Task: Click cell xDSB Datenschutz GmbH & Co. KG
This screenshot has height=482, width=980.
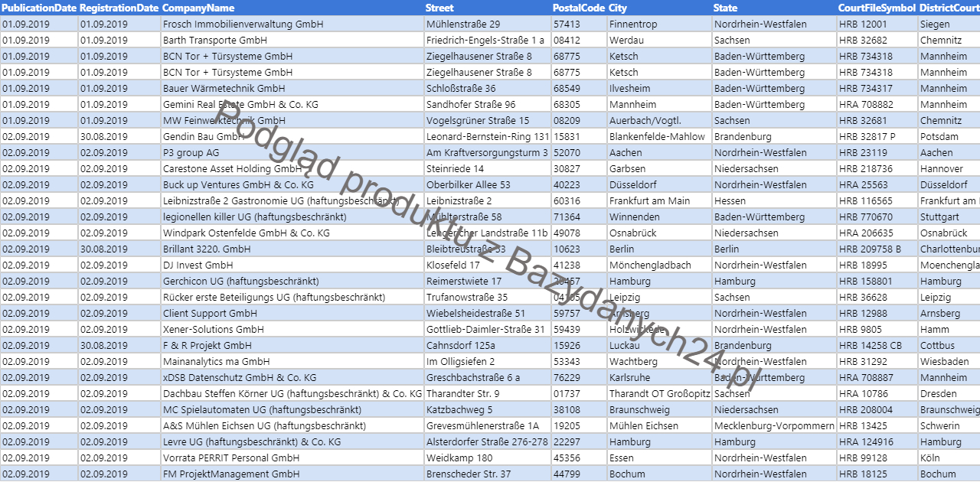Action: (x=292, y=377)
